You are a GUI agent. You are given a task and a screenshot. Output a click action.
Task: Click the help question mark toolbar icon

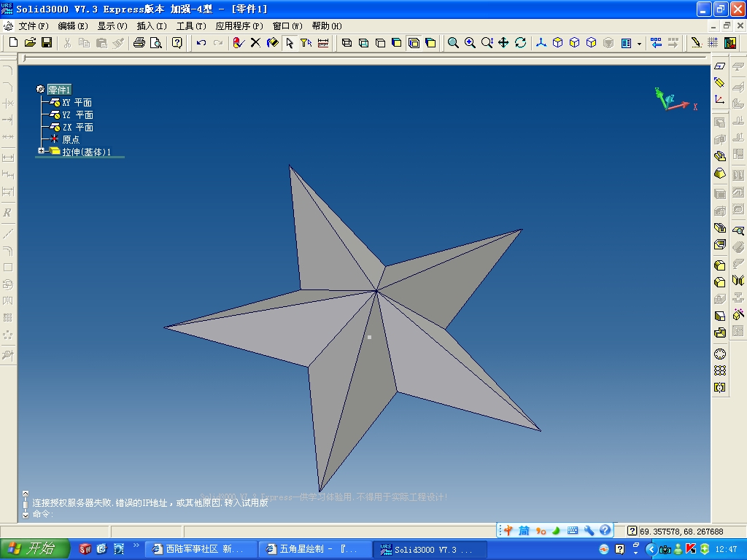177,43
